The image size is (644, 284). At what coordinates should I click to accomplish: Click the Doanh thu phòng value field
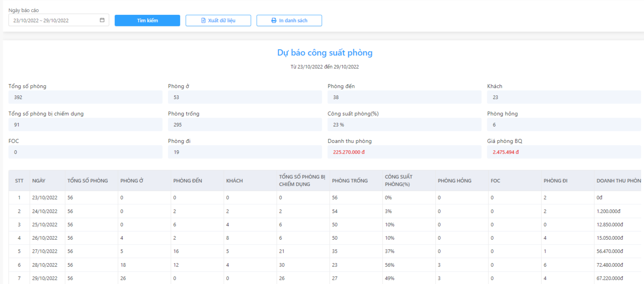pyautogui.click(x=405, y=152)
